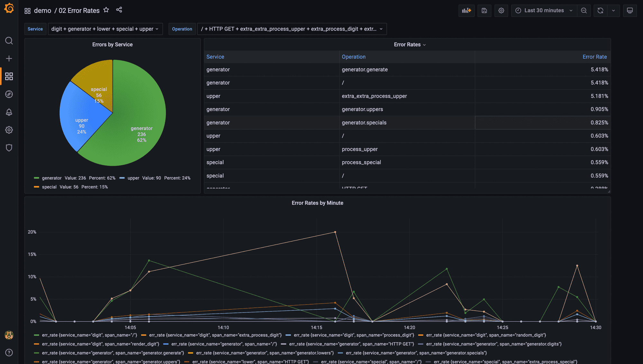This screenshot has width=643, height=364.
Task: Click the 14:15 timeline marker on chart
Action: point(317,327)
